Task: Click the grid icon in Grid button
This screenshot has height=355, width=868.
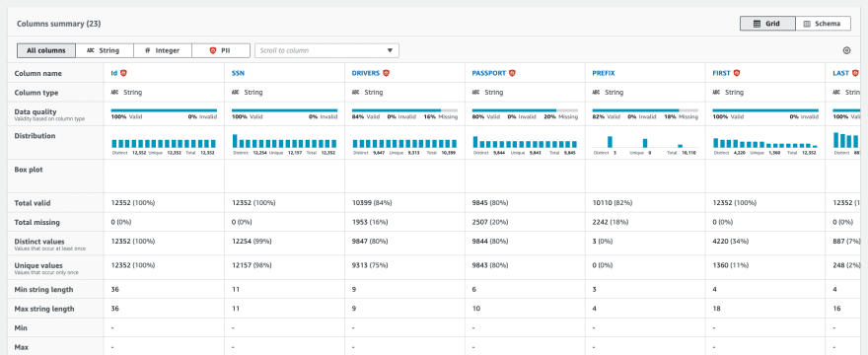Action: point(758,24)
